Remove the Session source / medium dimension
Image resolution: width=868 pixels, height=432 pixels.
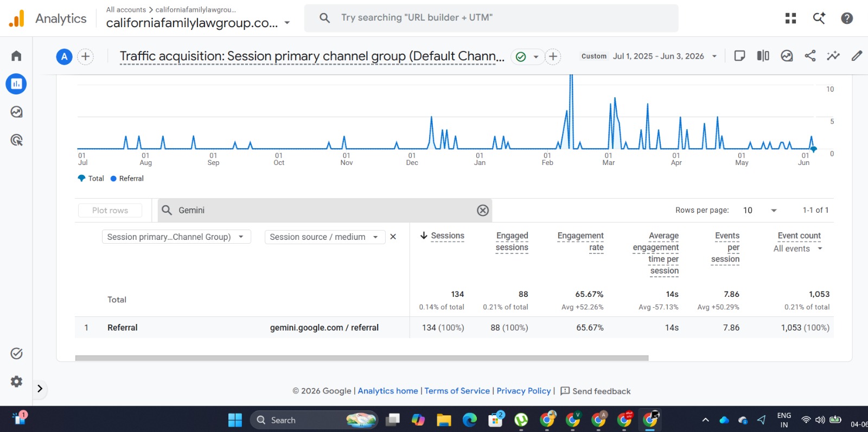[x=393, y=237]
